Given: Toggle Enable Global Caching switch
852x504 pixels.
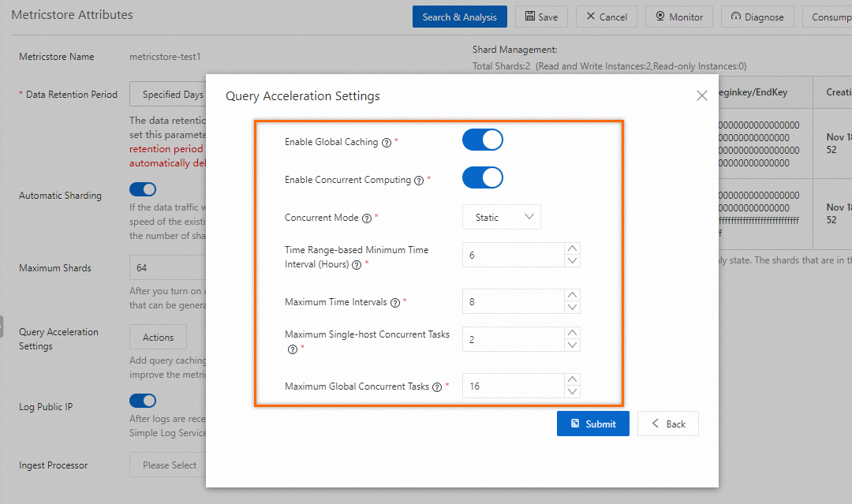Looking at the screenshot, I should click(x=483, y=140).
